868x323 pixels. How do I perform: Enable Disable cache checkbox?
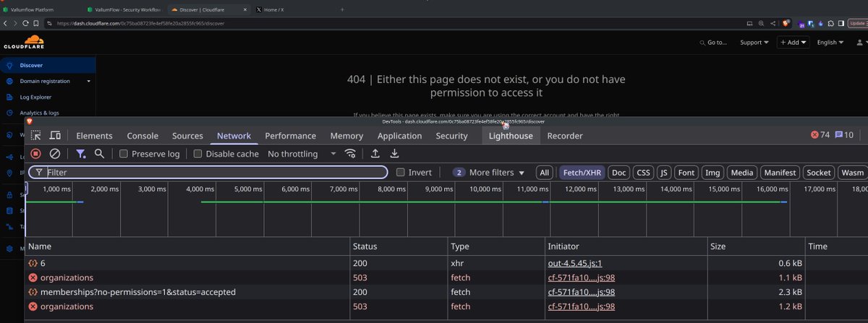point(198,154)
